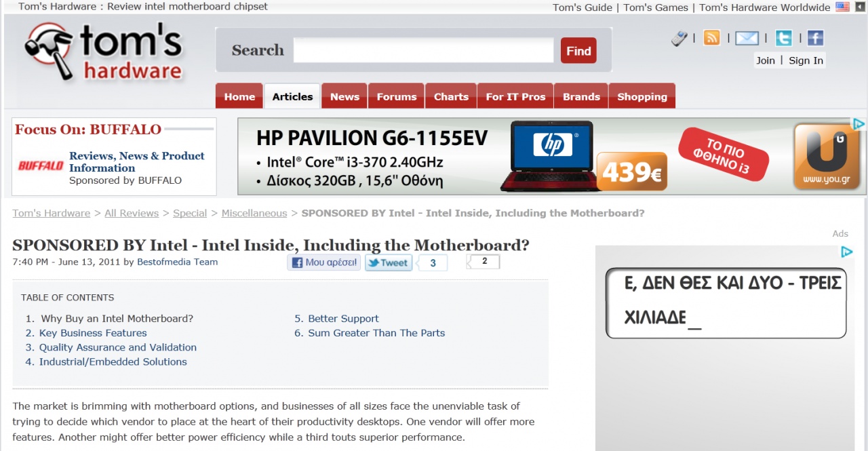Click the red 'ΤΟ ΠΙΟ ΦΘΗΝΟ i3' badge
868x451 pixels.
click(724, 154)
